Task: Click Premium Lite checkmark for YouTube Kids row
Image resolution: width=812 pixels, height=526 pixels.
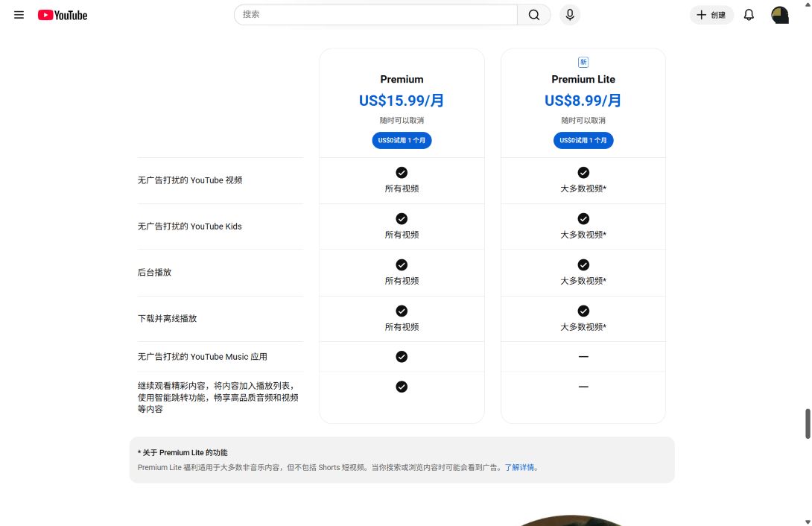Action: [x=583, y=218]
